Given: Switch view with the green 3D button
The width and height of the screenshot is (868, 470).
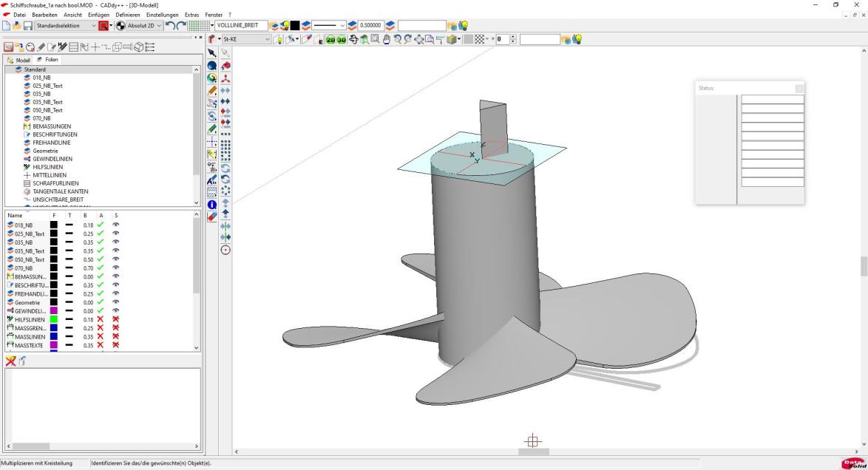Looking at the screenshot, I should tap(342, 39).
